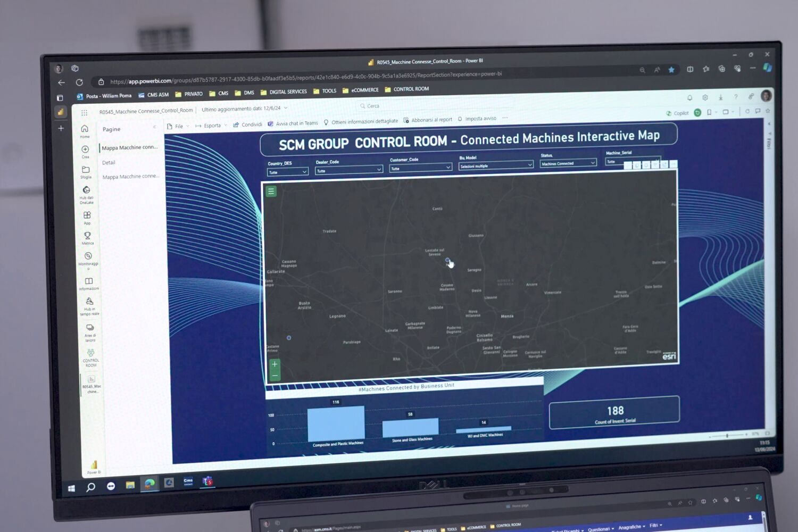Open the Bu, Model dropdown
The width and height of the screenshot is (798, 532).
tap(496, 165)
